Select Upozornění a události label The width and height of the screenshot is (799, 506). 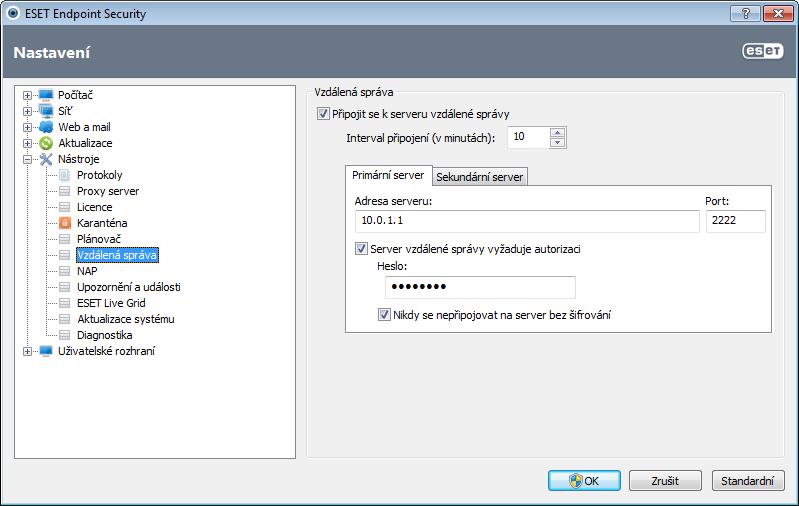click(x=129, y=287)
